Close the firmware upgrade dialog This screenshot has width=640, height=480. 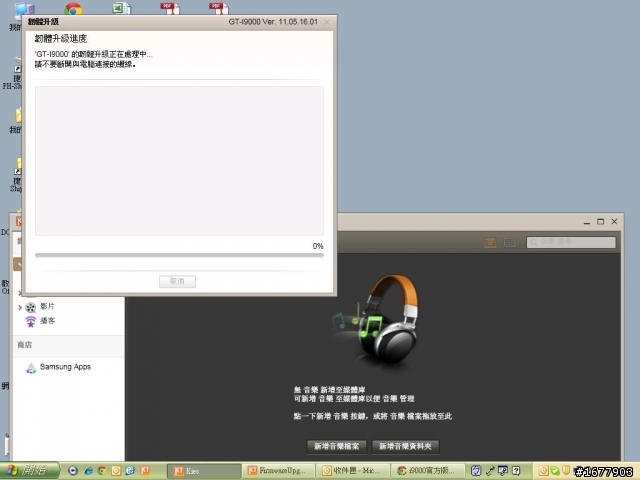point(327,22)
